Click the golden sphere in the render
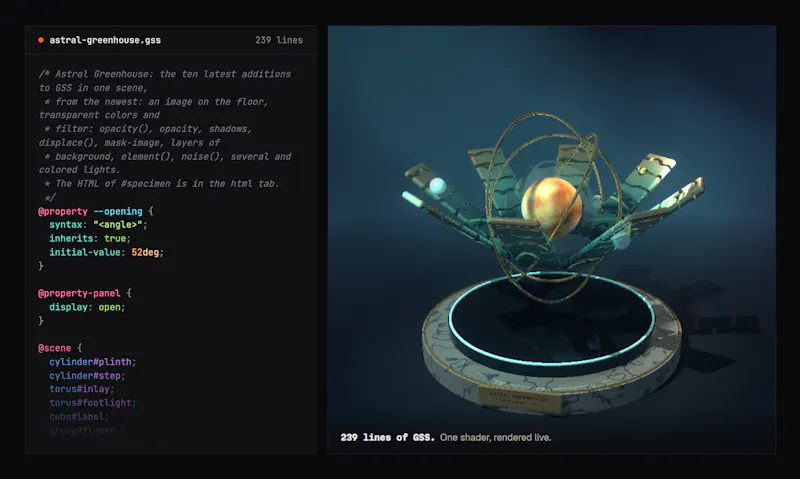The image size is (800, 479). coord(551,207)
